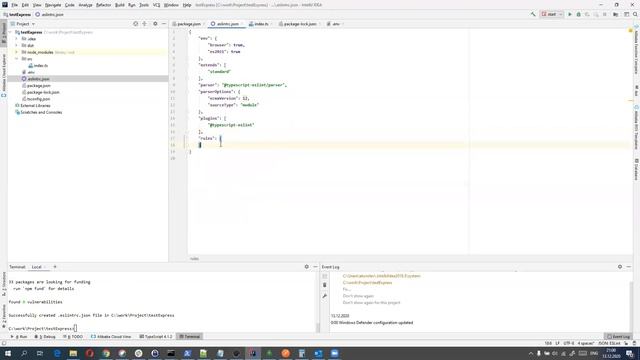Click the Build project hammer icon
The height and width of the screenshot is (360, 640).
pyautogui.click(x=533, y=14)
